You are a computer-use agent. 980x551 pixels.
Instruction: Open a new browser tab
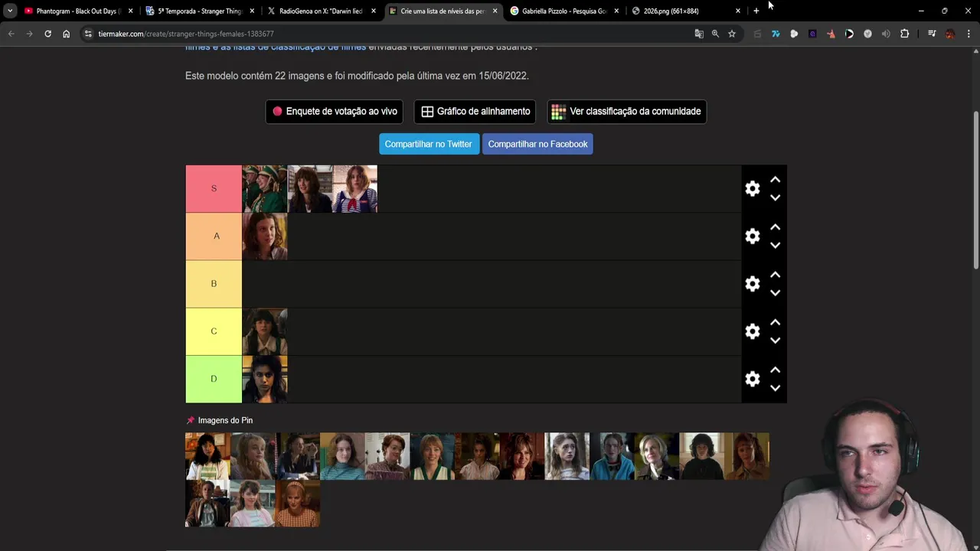click(x=756, y=11)
